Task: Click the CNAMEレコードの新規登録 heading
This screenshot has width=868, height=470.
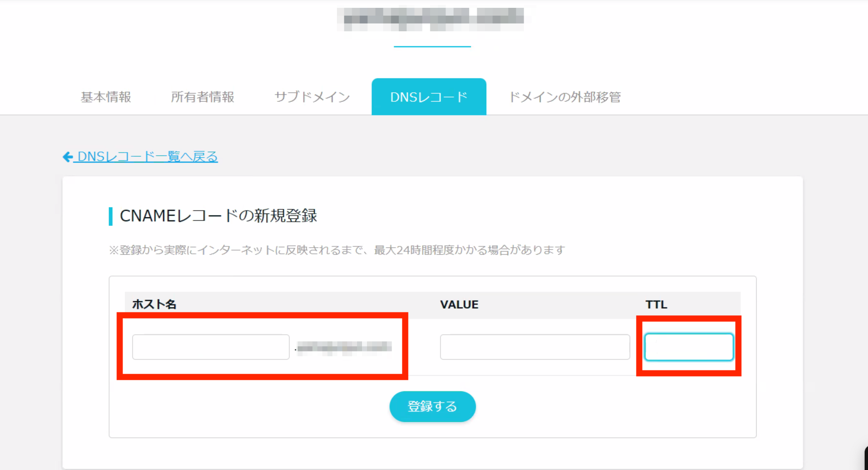Action: 218,216
